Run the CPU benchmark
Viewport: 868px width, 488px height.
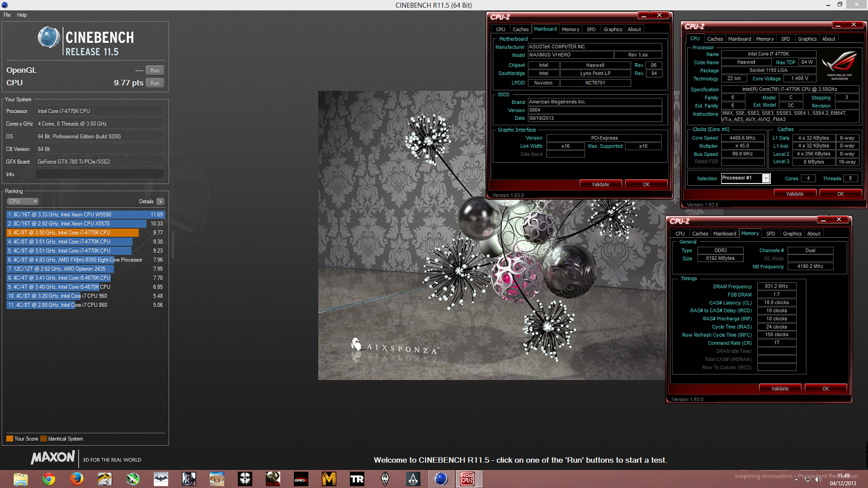[155, 83]
